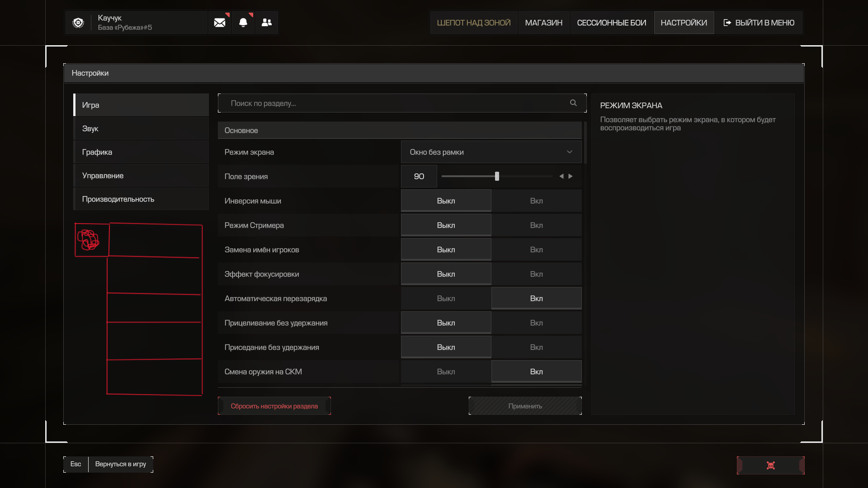Click the Поиск по разделу search field
Screen dimensions: 868x488
tap(402, 103)
